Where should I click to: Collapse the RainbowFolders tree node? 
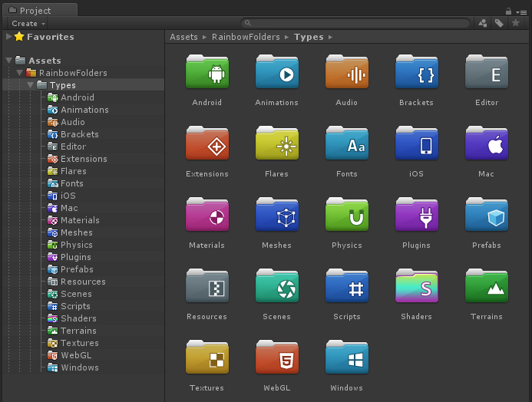20,73
